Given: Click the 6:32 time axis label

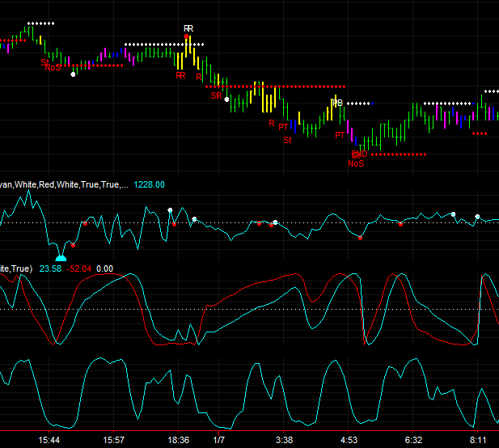Looking at the screenshot, I should coord(413,440).
